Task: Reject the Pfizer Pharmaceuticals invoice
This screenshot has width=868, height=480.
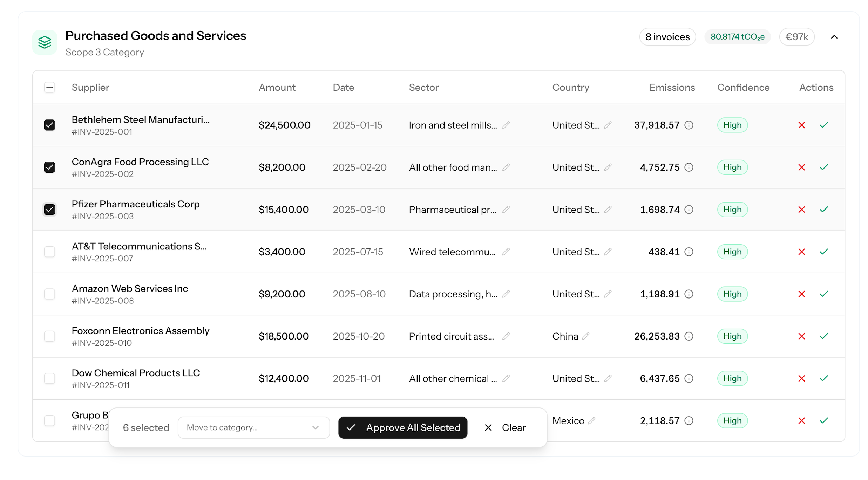Action: click(801, 210)
